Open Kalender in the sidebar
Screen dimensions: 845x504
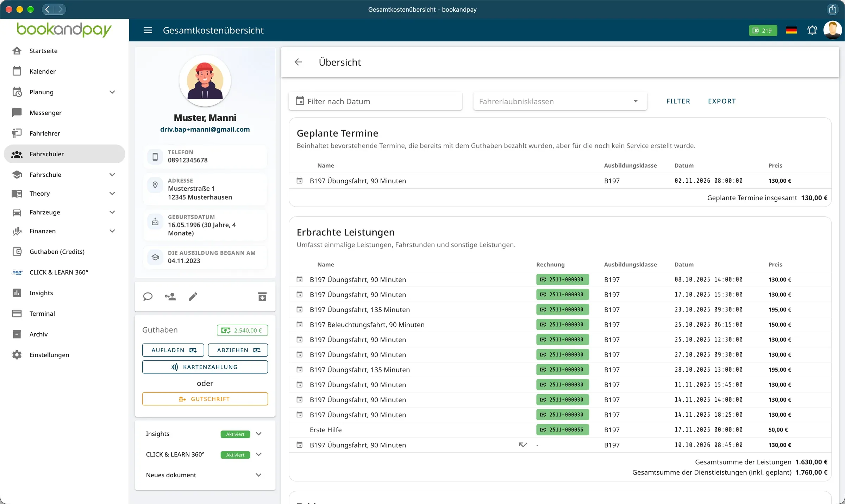click(x=64, y=71)
